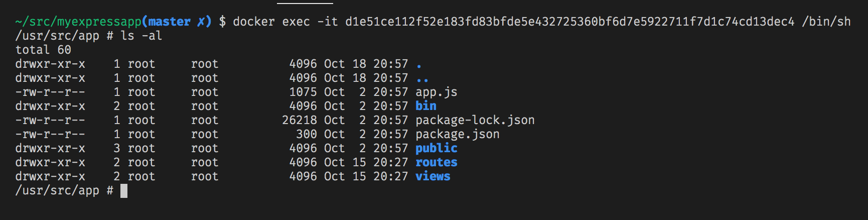Image resolution: width=868 pixels, height=220 pixels.
Task: Click the double dot parent-directory entry
Action: pyautogui.click(x=422, y=79)
